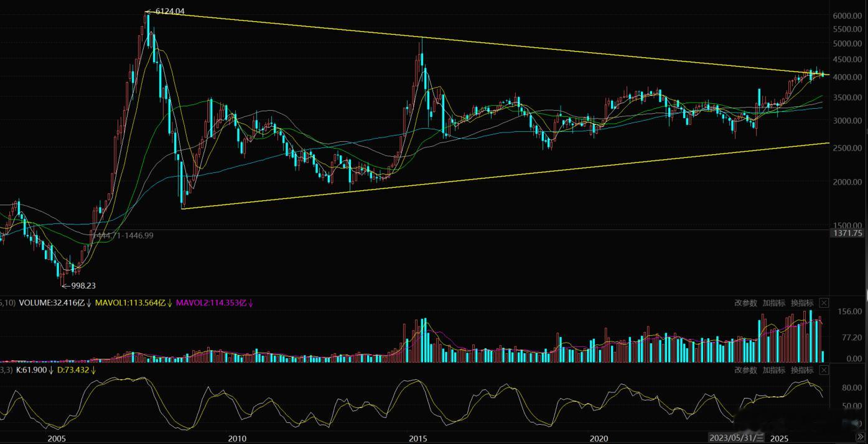Click the 1371.75 cursor price tag
This screenshot has width=868, height=444.
tap(847, 233)
